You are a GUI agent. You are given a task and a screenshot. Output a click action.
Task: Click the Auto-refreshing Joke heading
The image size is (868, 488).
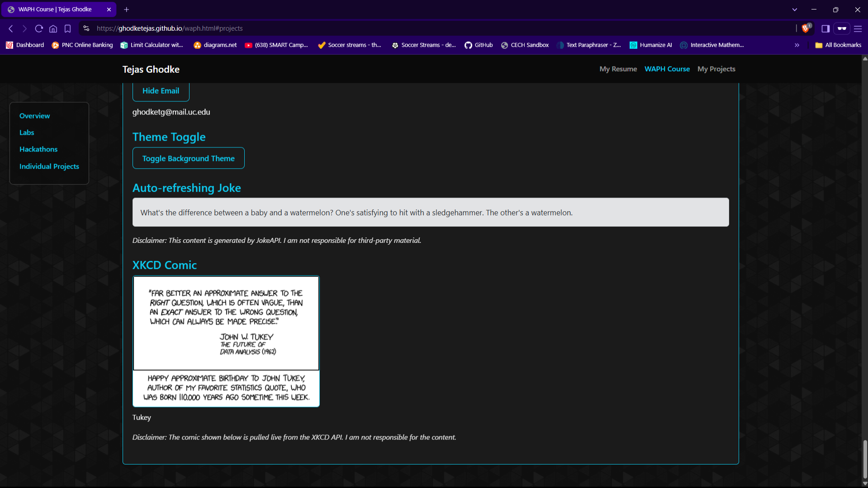[x=186, y=188]
